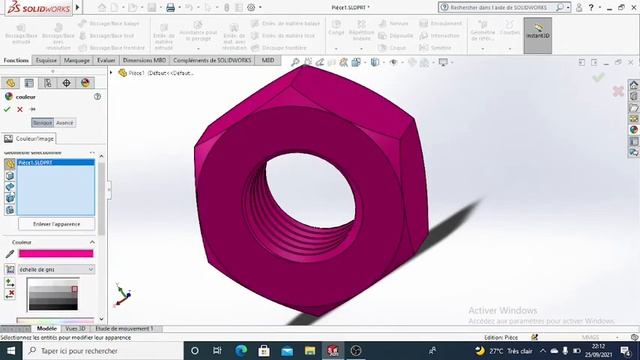Enable the Select faces filter
Image resolution: width=640 pixels, height=360 pixels.
(x=10, y=176)
